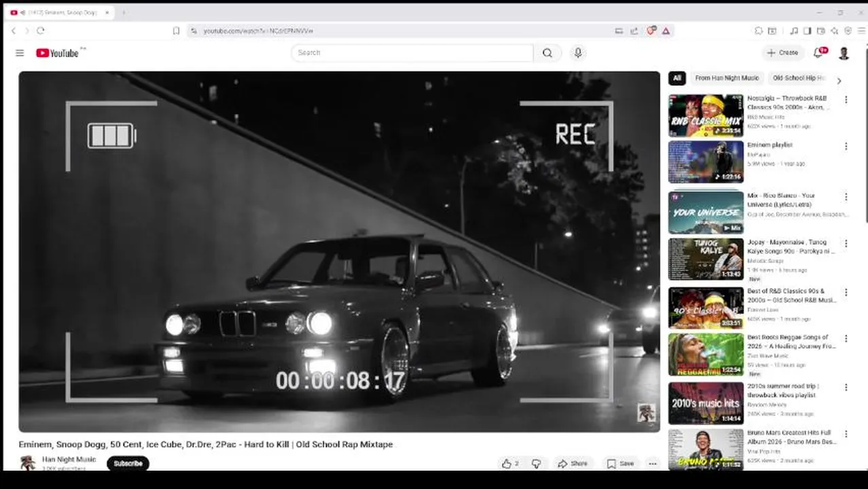The image size is (868, 489).
Task: Open 2010s summer road trip title
Action: (x=783, y=391)
